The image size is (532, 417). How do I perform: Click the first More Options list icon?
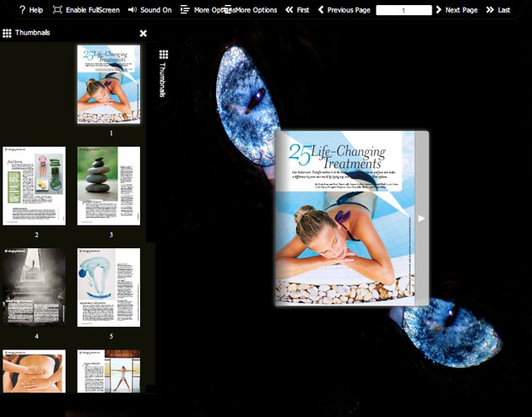point(185,9)
